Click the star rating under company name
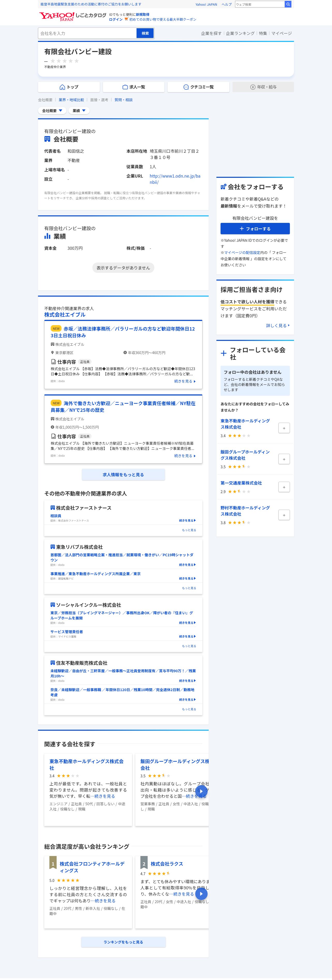This screenshot has width=332, height=980. [x=65, y=61]
